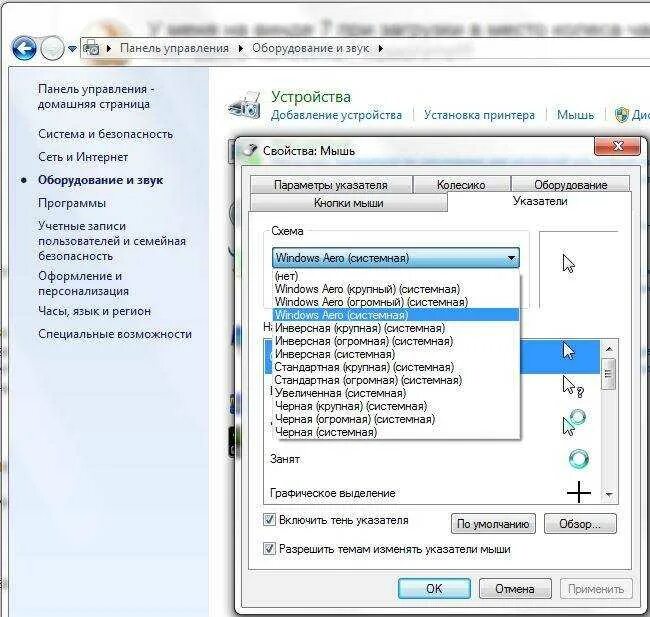The image size is (650, 617).
Task: Open Специальные возможности category
Action: point(115,334)
